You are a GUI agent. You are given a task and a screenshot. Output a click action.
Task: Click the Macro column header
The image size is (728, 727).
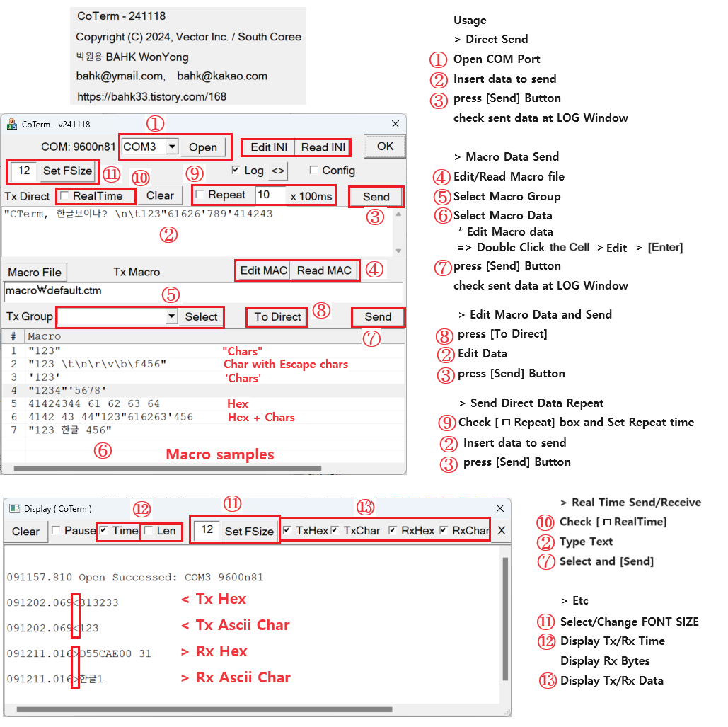click(x=214, y=336)
